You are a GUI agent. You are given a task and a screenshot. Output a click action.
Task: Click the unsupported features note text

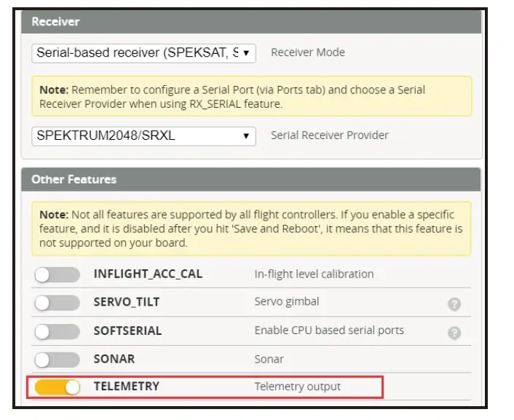pyautogui.click(x=251, y=229)
